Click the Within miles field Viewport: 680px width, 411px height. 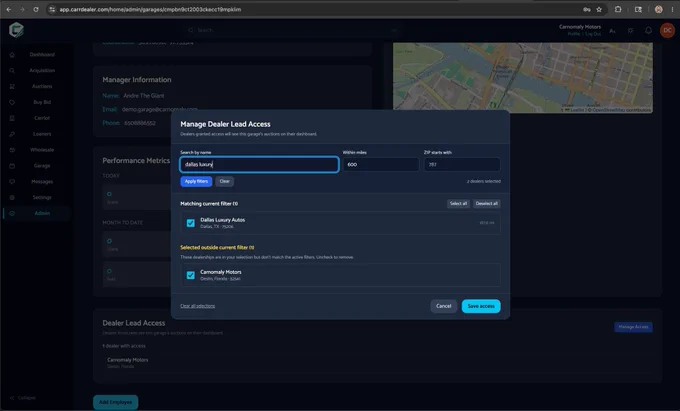[381, 164]
